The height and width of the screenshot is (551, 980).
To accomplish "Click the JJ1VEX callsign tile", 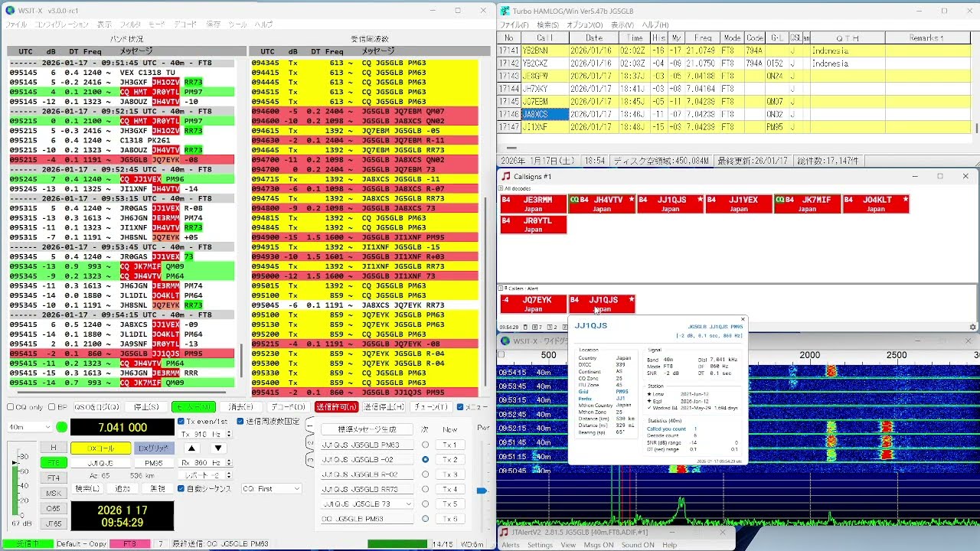I will pyautogui.click(x=739, y=204).
